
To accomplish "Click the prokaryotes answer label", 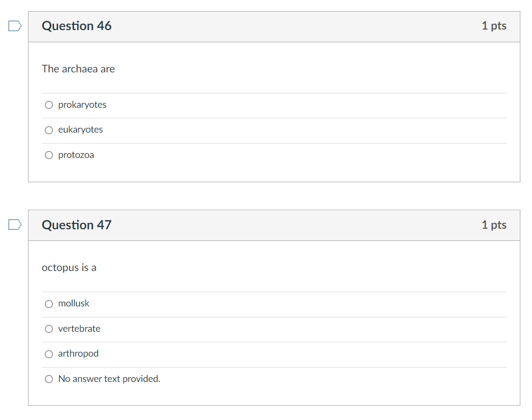I will pyautogui.click(x=82, y=105).
